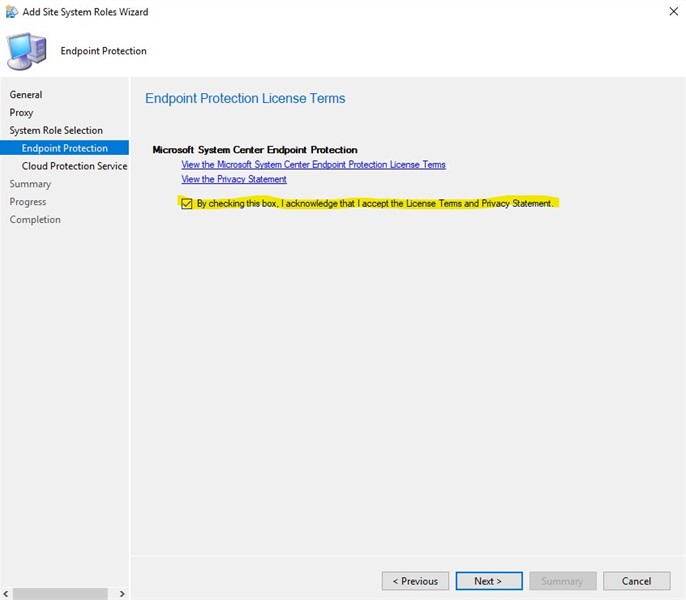Uncheck the license terms acceptance checkbox

[x=187, y=204]
